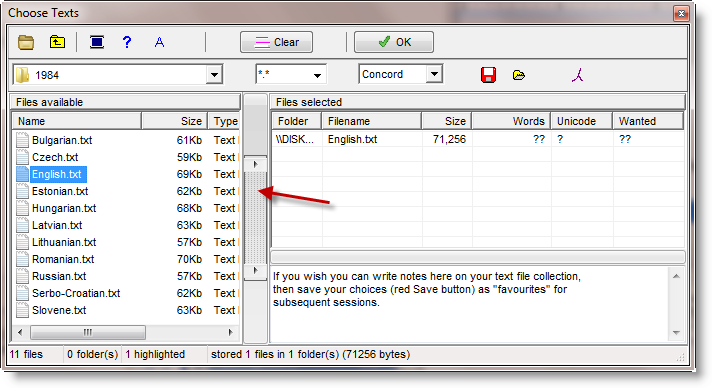Click the upper arrow button in the middle transfer strip
Viewport: 712px width, 388px height.
[255, 164]
